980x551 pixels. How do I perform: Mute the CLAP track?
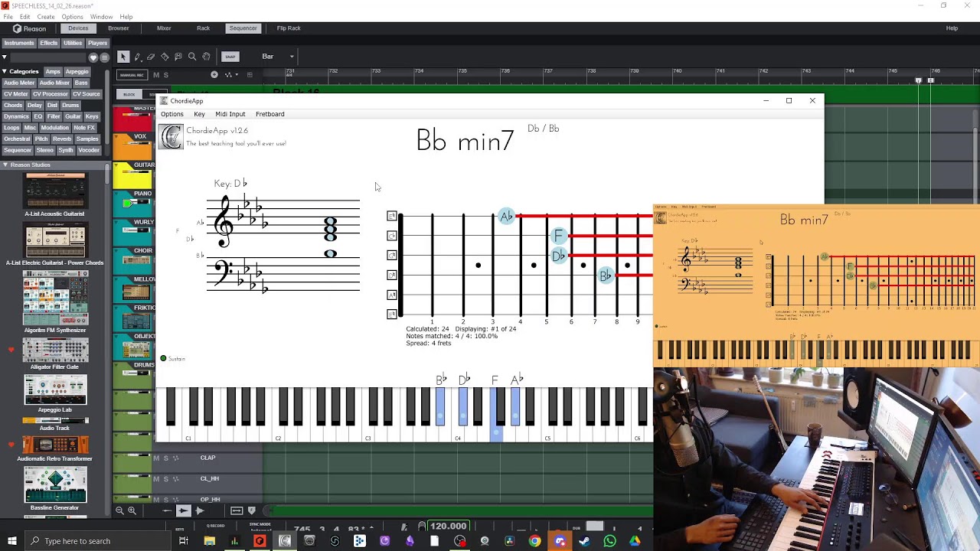(x=156, y=458)
